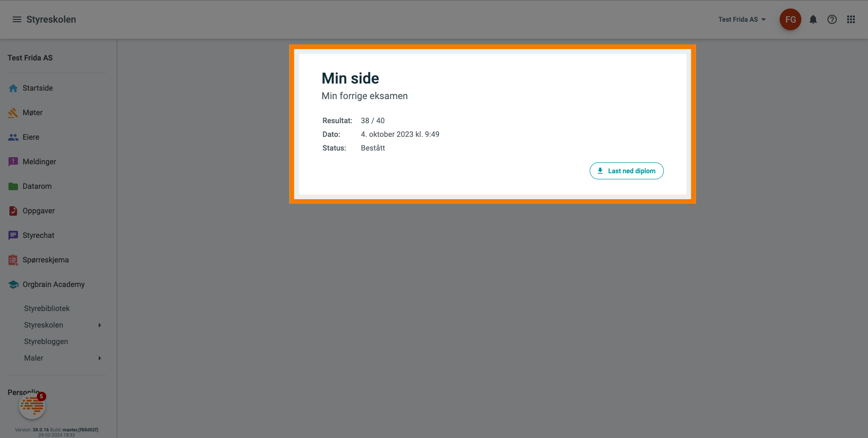Open the Test Frida AS company dropdown
Viewport: 868px width, 438px height.
(x=742, y=19)
